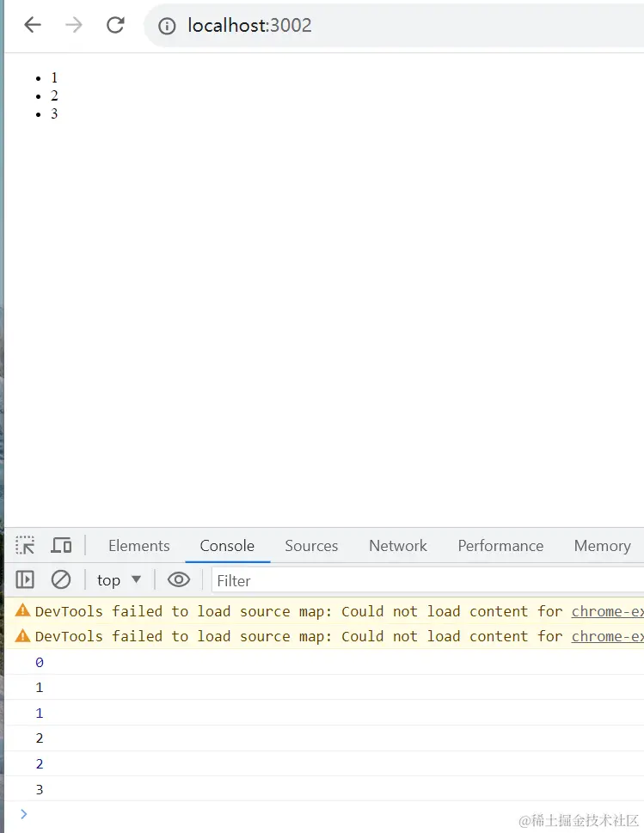Click the console prompt chevron
644x833 pixels.
click(x=23, y=814)
